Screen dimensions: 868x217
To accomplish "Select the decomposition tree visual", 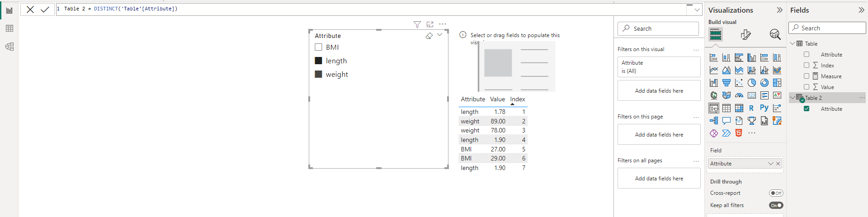I will click(x=714, y=121).
